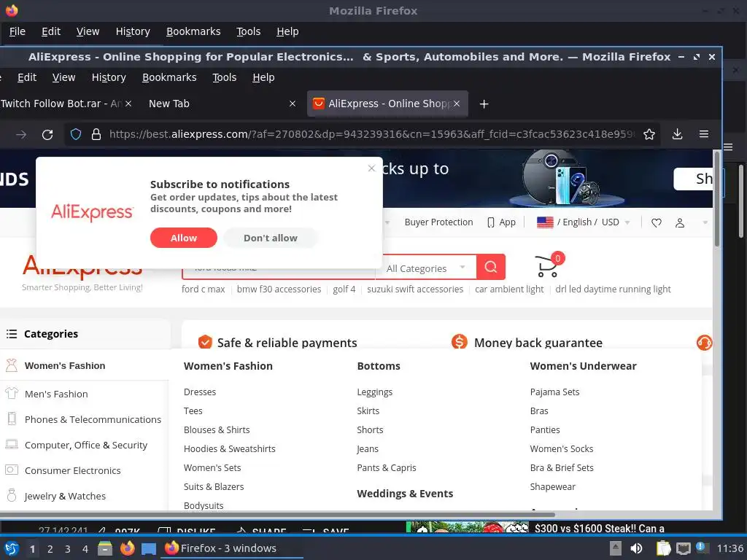Click the padlock site security icon
The height and width of the screenshot is (560, 747).
coord(96,134)
